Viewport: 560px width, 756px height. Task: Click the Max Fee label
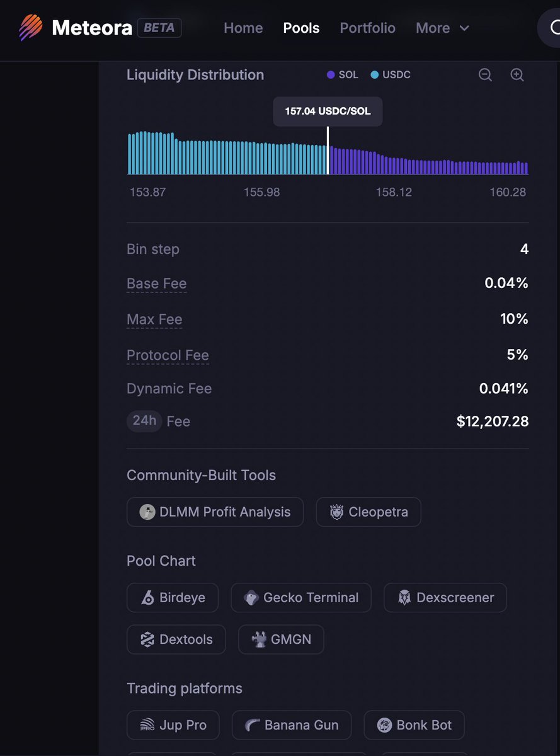[154, 319]
